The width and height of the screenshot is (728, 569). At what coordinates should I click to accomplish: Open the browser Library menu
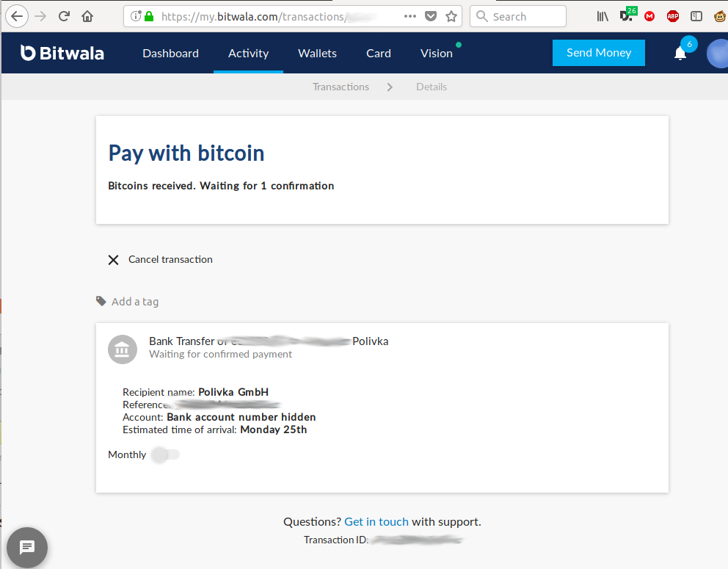pos(603,17)
